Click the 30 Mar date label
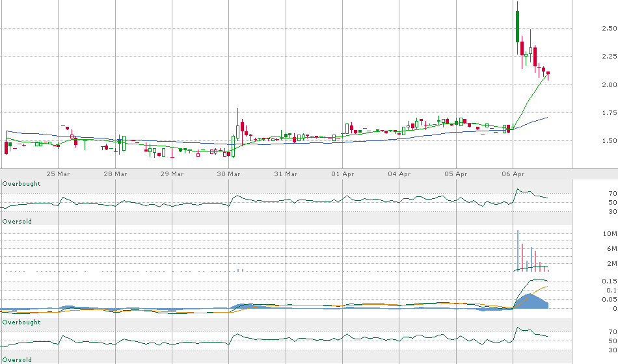Image resolution: width=618 pixels, height=364 pixels. 228,174
